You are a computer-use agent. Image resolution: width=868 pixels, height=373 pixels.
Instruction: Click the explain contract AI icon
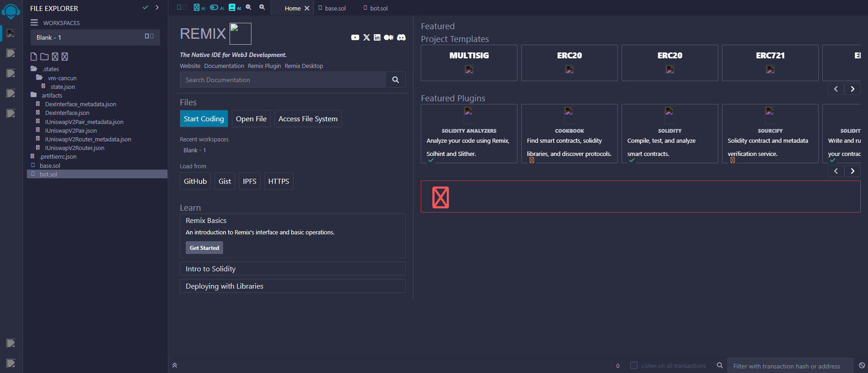pyautogui.click(x=199, y=7)
